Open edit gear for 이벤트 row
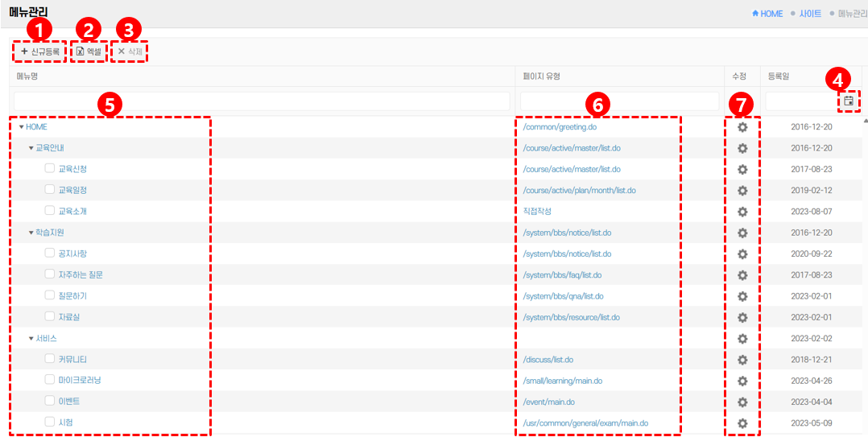The width and height of the screenshot is (868, 437). tap(742, 402)
